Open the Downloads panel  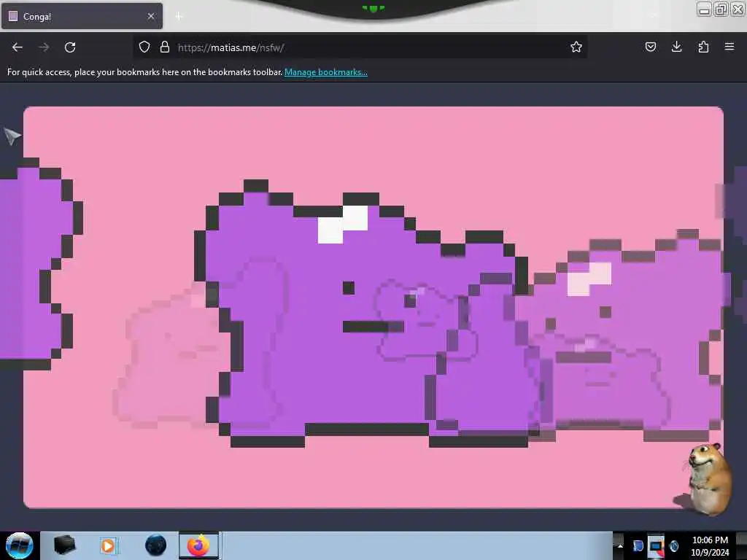[676, 47]
